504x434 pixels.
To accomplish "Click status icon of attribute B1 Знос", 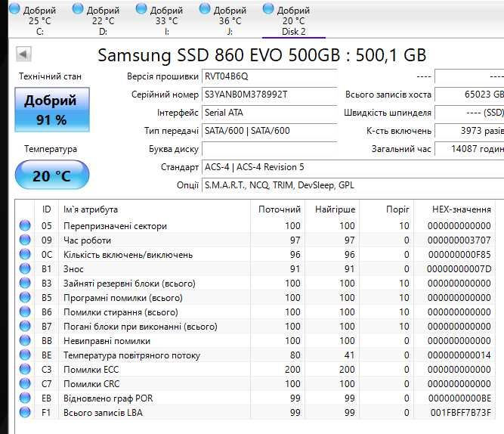I will [x=25, y=268].
